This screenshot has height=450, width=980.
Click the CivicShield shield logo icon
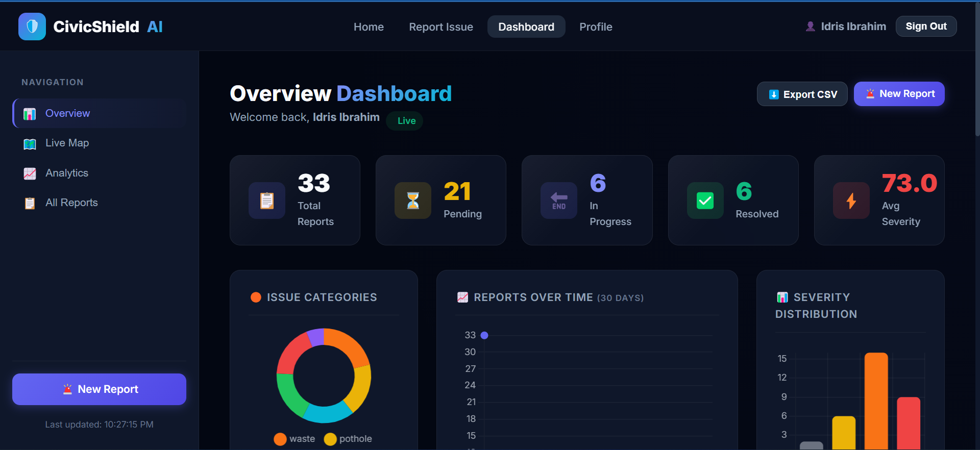(32, 27)
